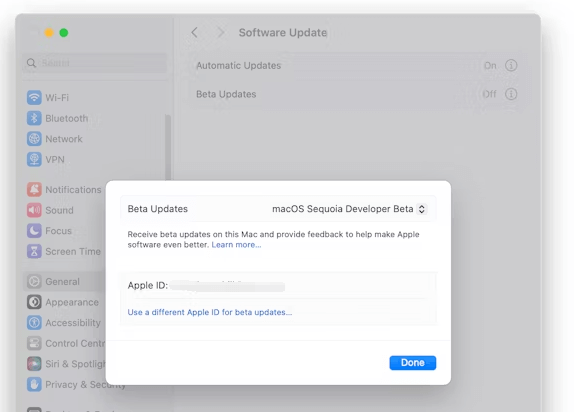Follow the Learn more link
The image size is (574, 412).
(236, 245)
